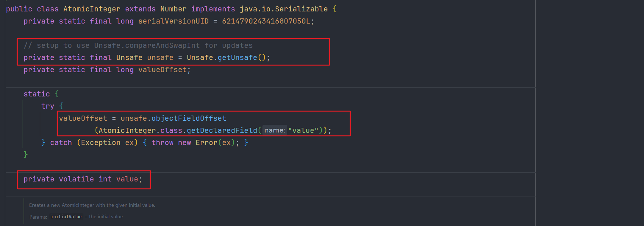
Task: Click valueOffset in the long field declaration
Action: pos(162,70)
